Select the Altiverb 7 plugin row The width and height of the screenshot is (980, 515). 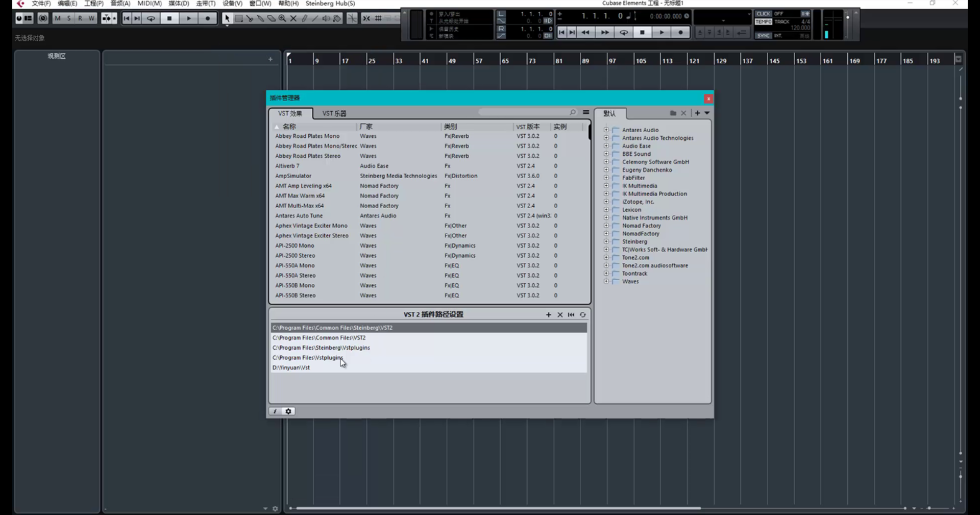[428, 166]
